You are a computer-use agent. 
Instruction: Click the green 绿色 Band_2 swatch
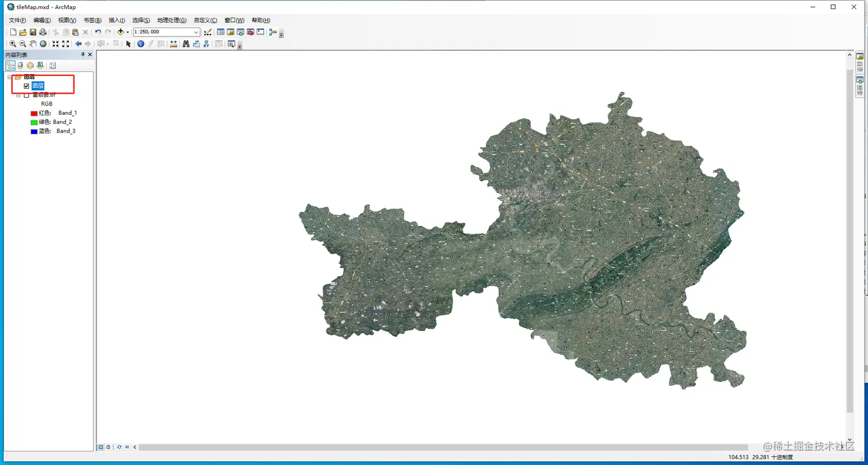pos(34,122)
